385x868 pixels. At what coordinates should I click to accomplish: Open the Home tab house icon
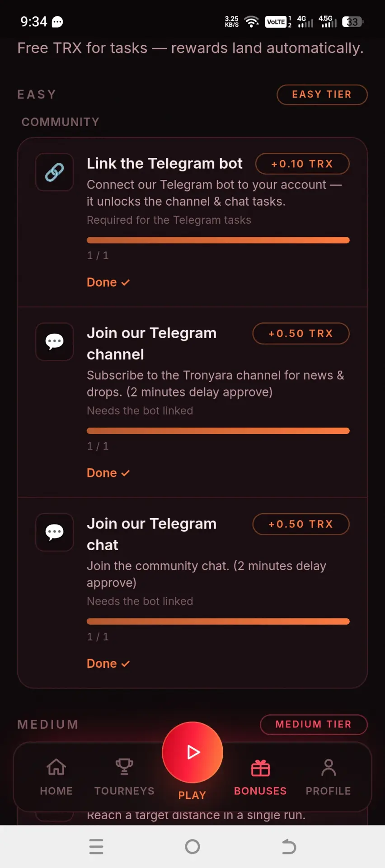coord(56,767)
